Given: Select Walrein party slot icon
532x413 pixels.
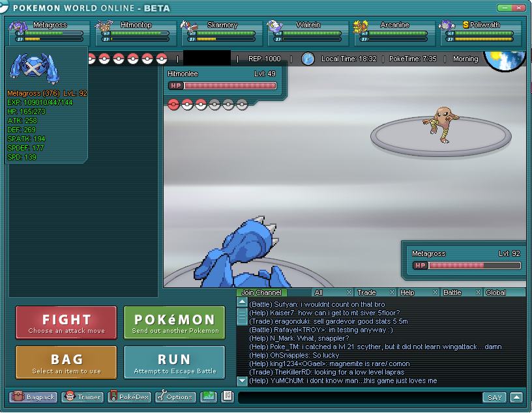Looking at the screenshot, I should (274, 27).
